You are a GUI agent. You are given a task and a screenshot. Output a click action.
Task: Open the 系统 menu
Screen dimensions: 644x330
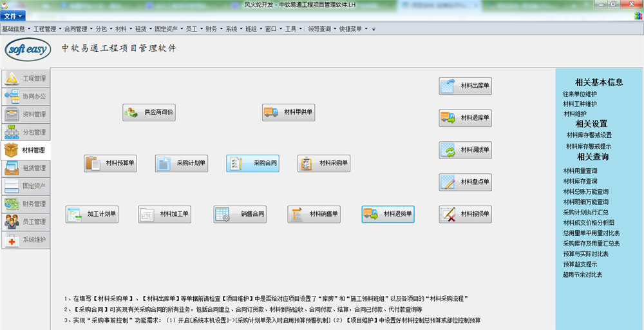tap(234, 29)
